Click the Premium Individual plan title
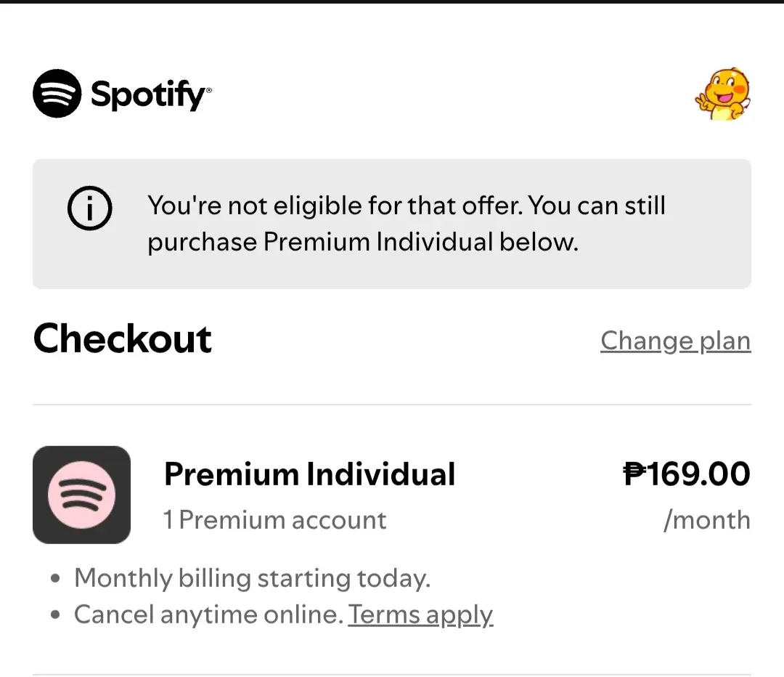784x677 pixels. click(309, 474)
